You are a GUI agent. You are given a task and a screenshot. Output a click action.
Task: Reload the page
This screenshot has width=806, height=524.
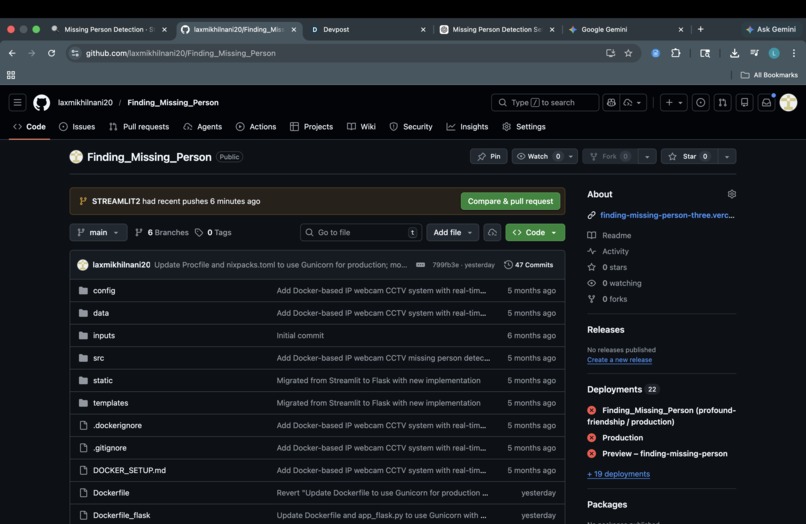[x=51, y=53]
